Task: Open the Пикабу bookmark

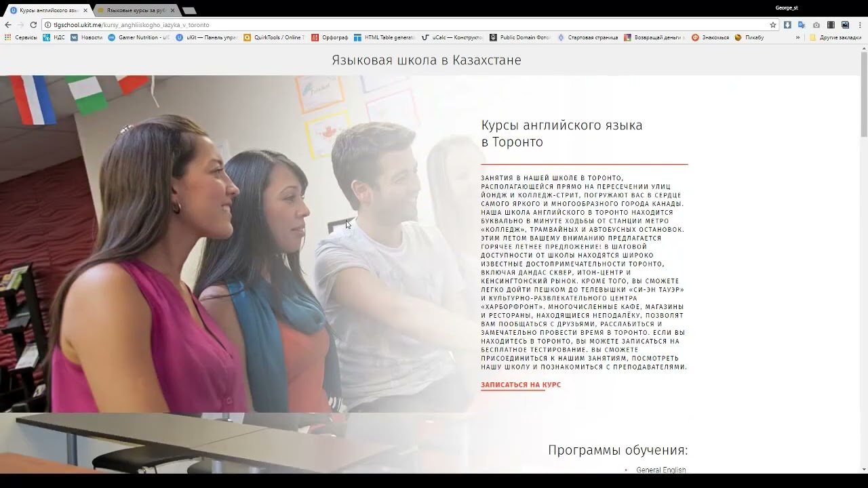Action: point(749,37)
